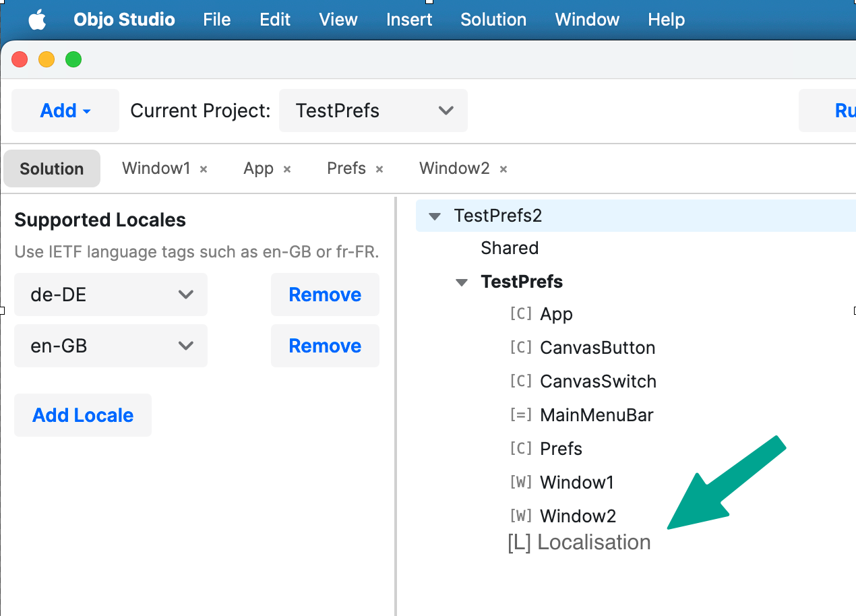Click the [C] icon beside CanvasButton

(x=521, y=347)
